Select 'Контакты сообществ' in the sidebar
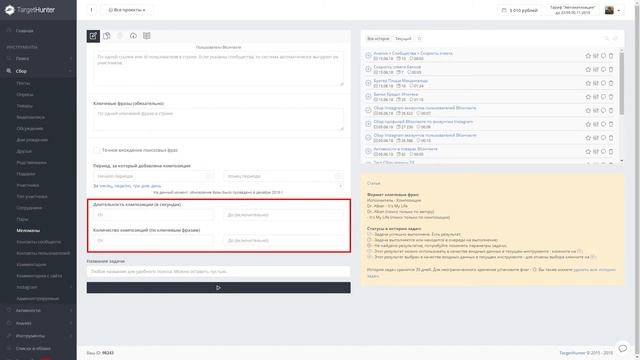Screen dimensions: 640x360 [x=38, y=242]
